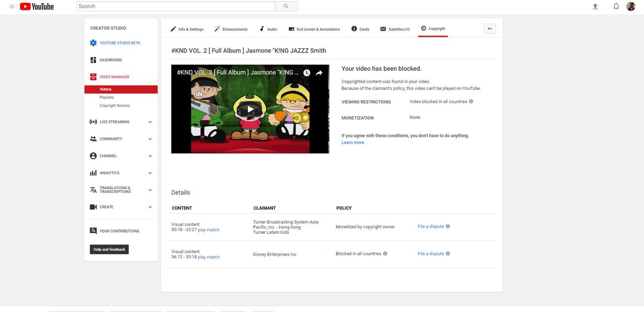Open the upload video icon

coord(595,6)
